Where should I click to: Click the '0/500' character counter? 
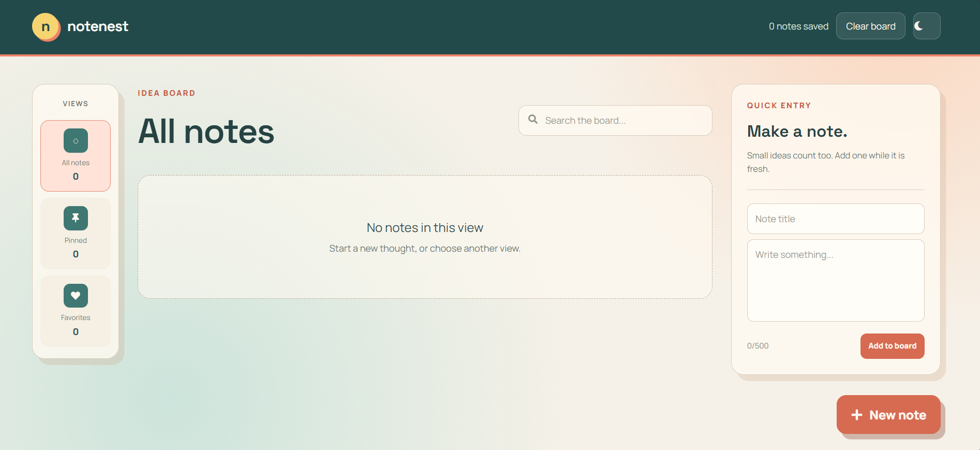[x=758, y=346]
